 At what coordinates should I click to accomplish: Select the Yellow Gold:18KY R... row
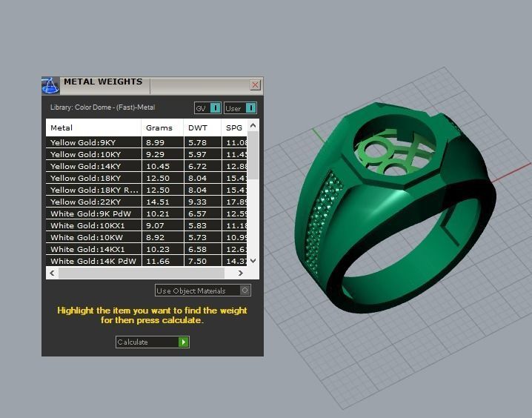[x=147, y=190]
